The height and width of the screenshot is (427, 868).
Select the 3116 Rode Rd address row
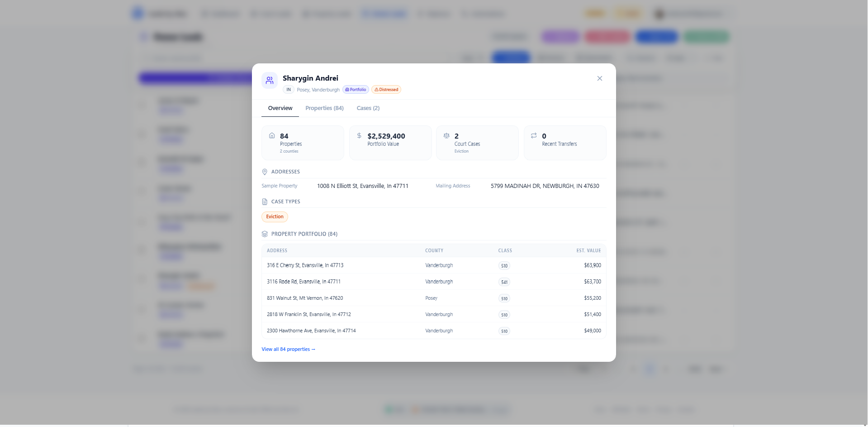coord(434,282)
